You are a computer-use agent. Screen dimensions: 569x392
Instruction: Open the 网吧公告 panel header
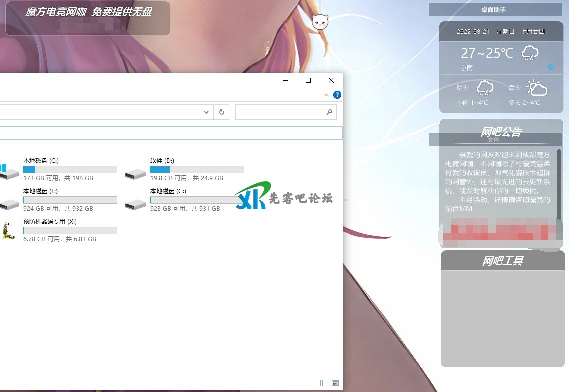(501, 132)
